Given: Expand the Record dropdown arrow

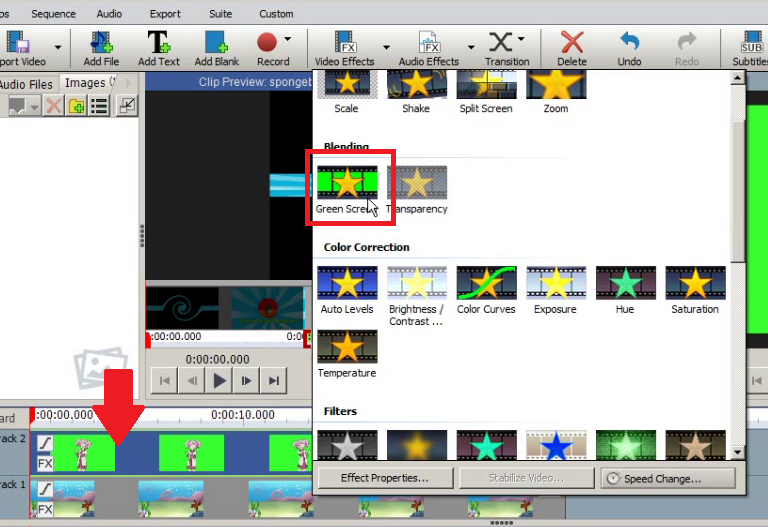Looking at the screenshot, I should click(x=288, y=39).
